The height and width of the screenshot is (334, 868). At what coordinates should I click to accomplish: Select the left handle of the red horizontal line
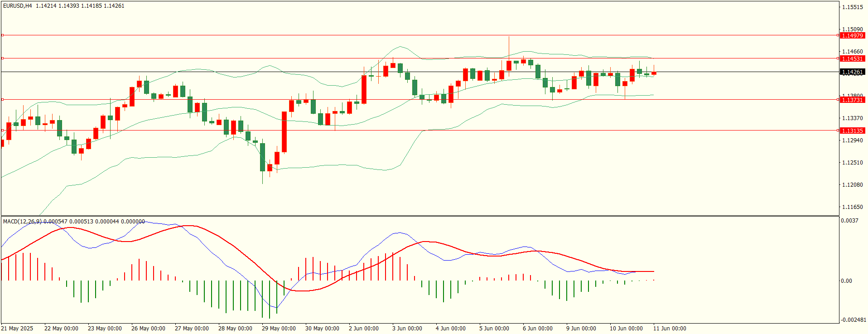[2, 58]
